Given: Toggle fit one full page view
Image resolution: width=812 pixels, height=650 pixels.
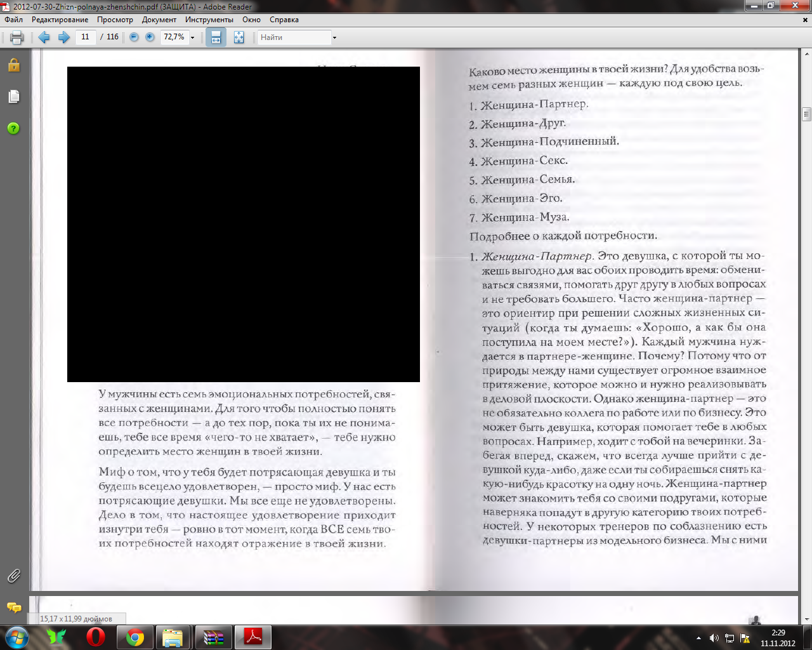Looking at the screenshot, I should pos(239,37).
